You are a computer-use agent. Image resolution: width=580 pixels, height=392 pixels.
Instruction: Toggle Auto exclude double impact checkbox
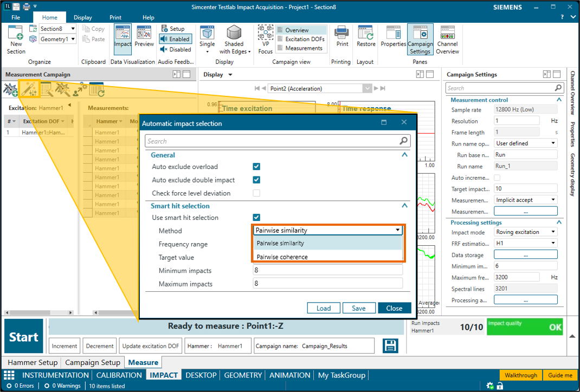(256, 180)
